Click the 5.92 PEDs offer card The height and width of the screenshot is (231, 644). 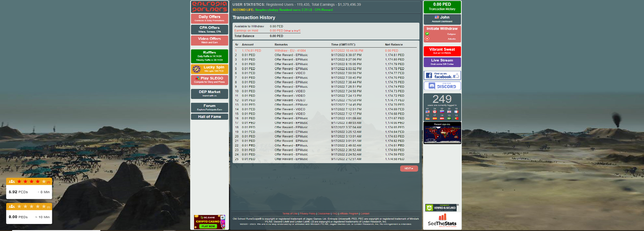pyautogui.click(x=29, y=188)
